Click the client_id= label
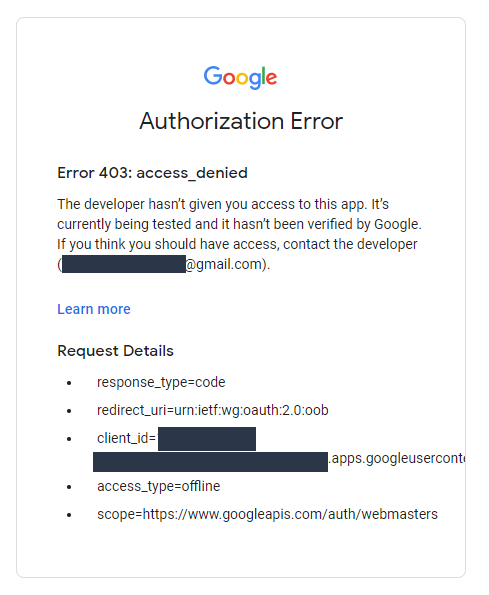 click(126, 438)
